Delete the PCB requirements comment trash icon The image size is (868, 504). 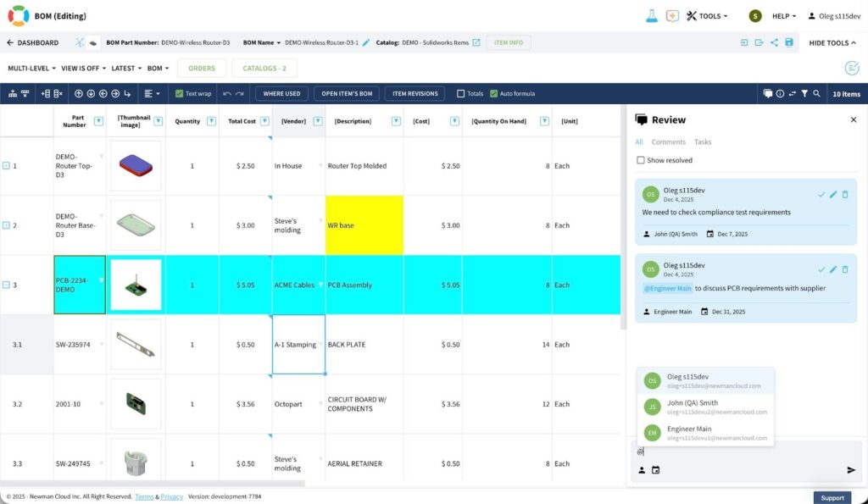click(x=845, y=269)
